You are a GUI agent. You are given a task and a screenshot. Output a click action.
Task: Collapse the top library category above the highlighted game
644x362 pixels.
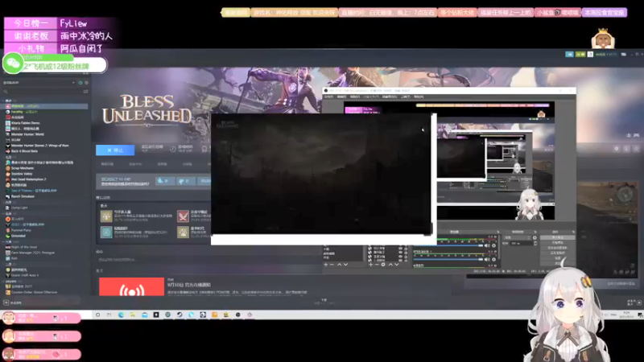(4, 101)
